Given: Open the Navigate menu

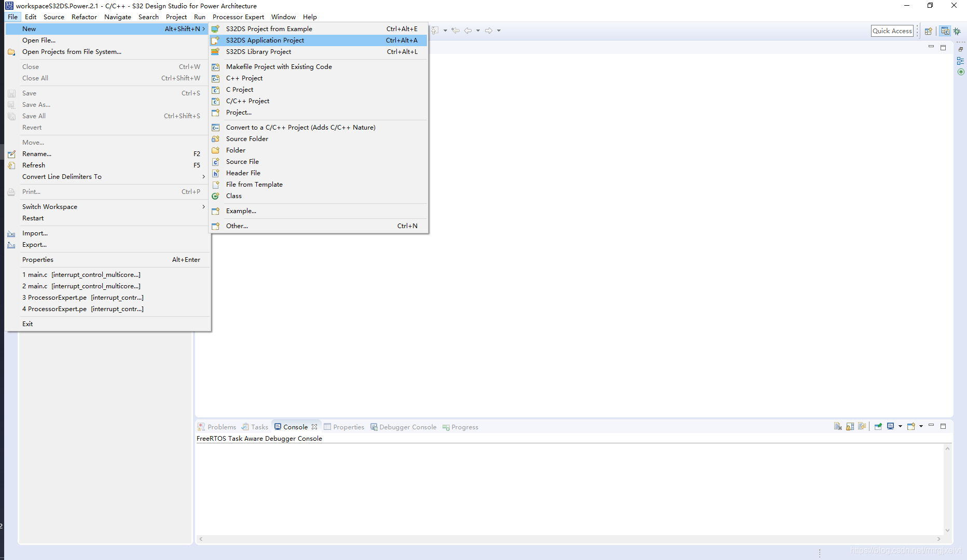Looking at the screenshot, I should [x=118, y=17].
